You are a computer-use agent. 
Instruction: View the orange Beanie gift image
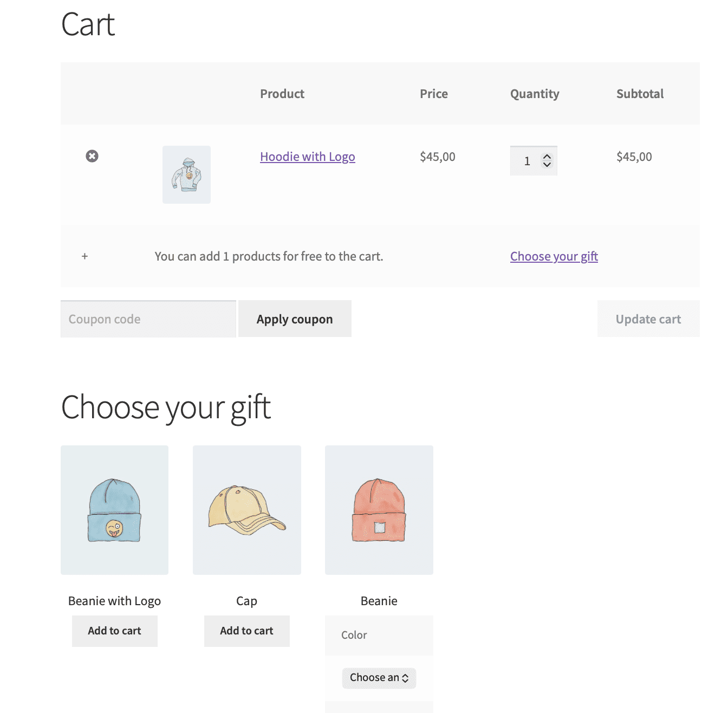click(379, 510)
